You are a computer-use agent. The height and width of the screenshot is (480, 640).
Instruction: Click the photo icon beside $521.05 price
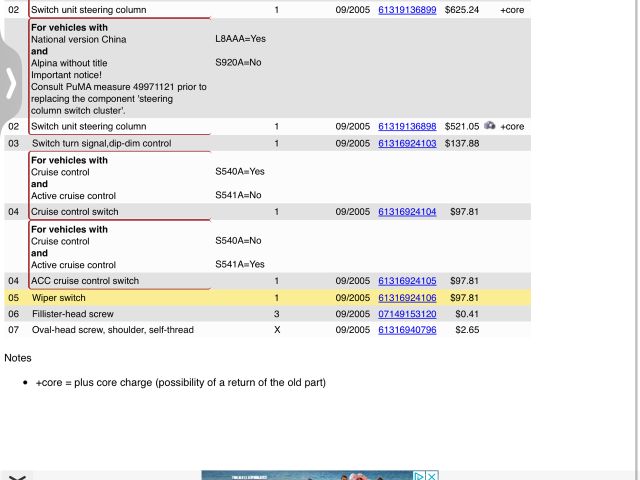(489, 127)
